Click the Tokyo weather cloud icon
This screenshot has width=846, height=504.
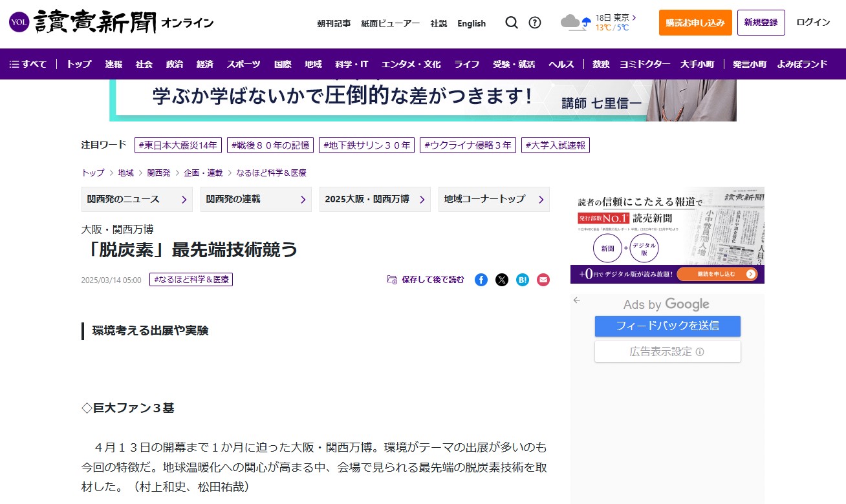click(575, 23)
